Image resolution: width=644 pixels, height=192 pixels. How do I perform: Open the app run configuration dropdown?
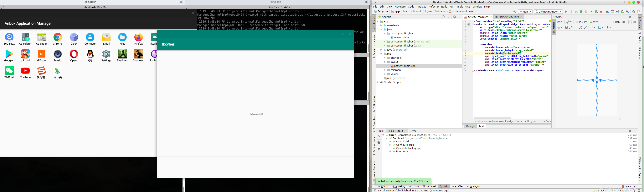click(525, 12)
